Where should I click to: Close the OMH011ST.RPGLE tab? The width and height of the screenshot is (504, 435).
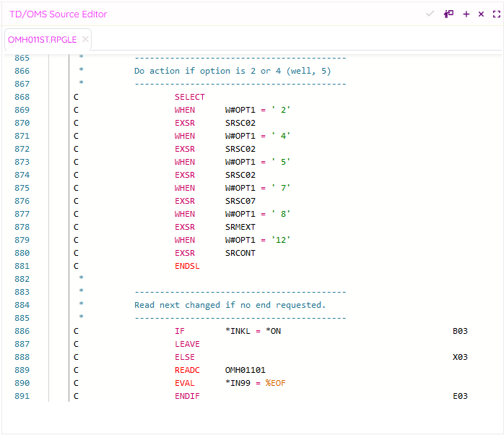(85, 40)
